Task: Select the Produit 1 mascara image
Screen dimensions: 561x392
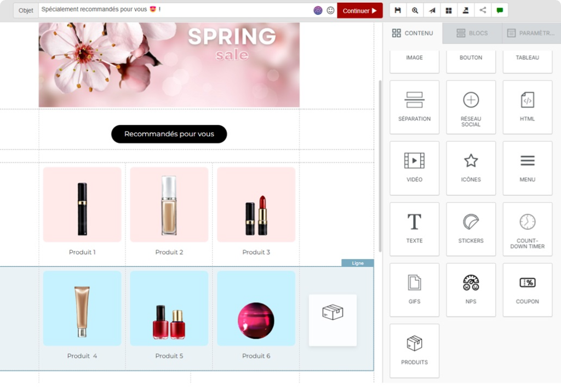Action: [x=82, y=205]
